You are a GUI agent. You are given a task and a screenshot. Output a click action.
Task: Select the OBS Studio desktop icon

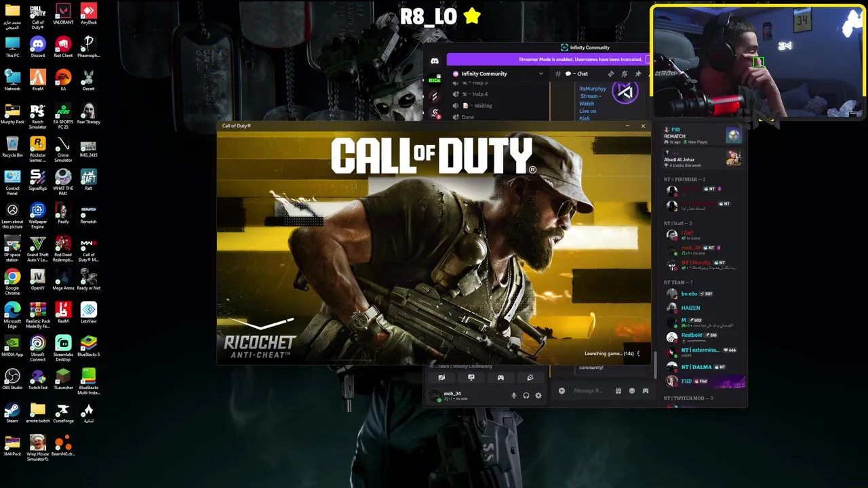pyautogui.click(x=12, y=380)
